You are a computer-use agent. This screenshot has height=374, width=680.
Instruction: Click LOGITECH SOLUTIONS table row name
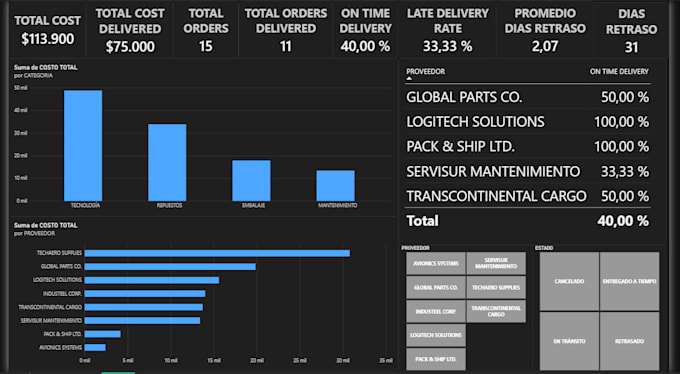[475, 122]
